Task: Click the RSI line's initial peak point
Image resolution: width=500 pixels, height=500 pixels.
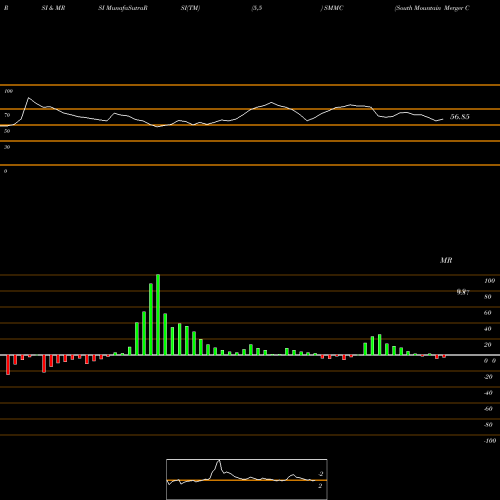Action: pyautogui.click(x=28, y=98)
